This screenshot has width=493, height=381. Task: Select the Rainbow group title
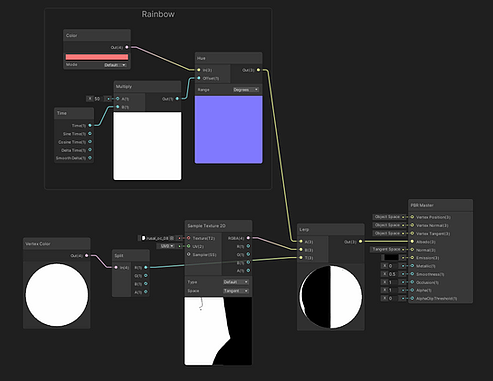(158, 14)
